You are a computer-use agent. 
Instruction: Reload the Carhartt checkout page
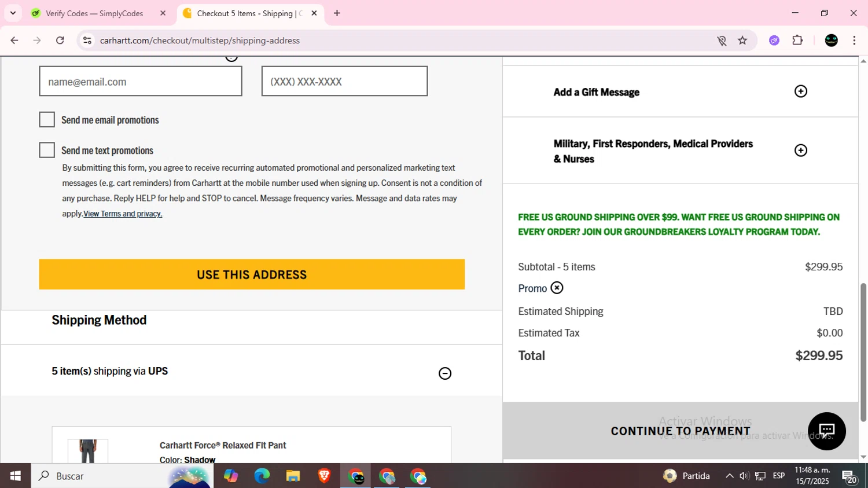(x=60, y=41)
